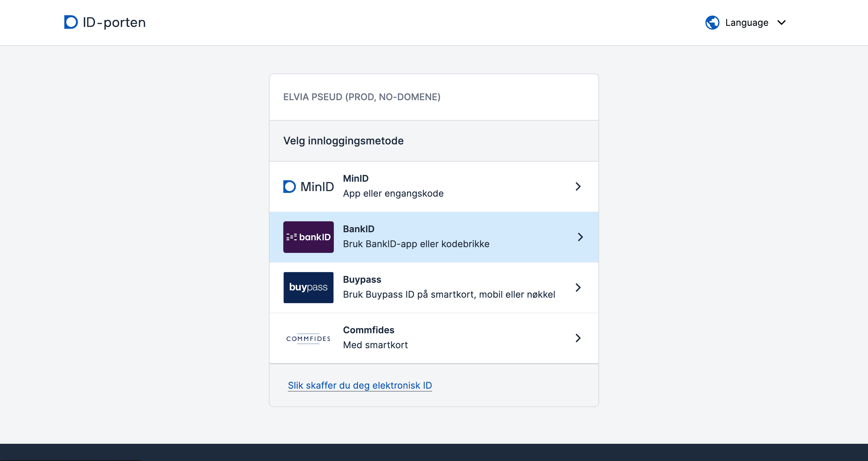The width and height of the screenshot is (868, 461).
Task: Click the MinID logo
Action: (x=308, y=186)
